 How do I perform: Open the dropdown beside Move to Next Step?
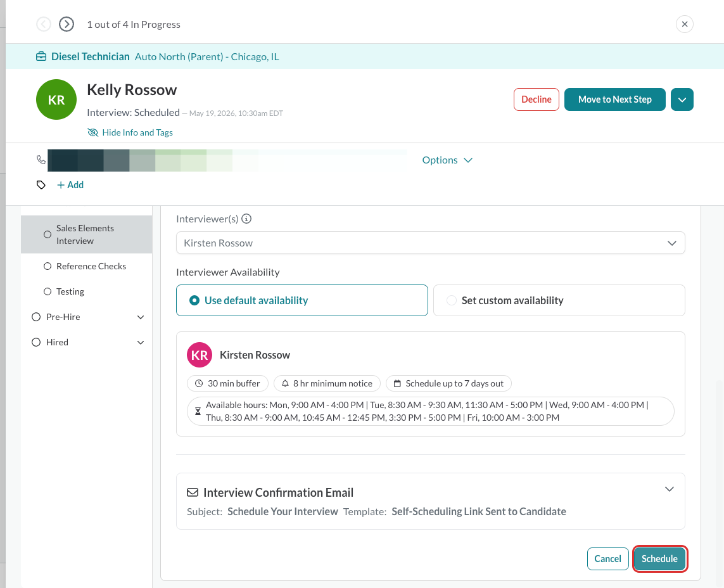[682, 99]
